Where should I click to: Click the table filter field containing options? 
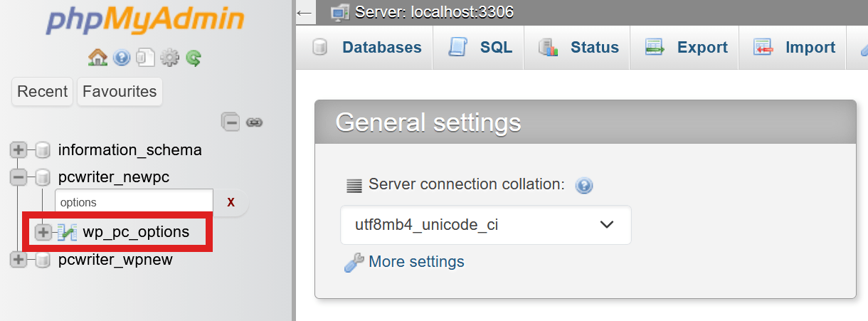pos(134,202)
